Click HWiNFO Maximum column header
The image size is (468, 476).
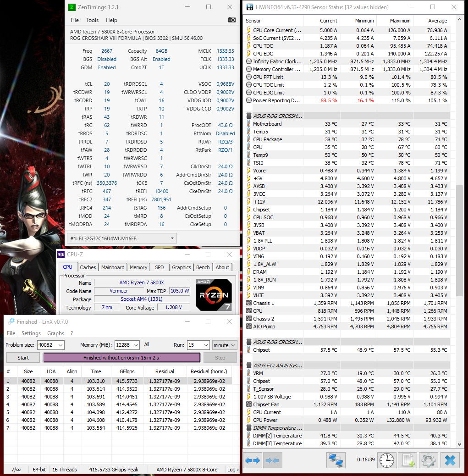pyautogui.click(x=395, y=21)
